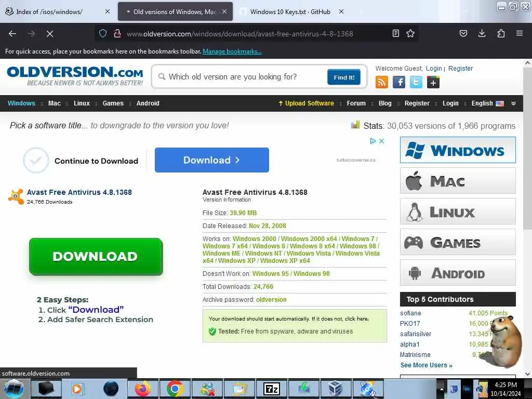Click the browser address bar URL
532x399 pixels.
point(240,34)
